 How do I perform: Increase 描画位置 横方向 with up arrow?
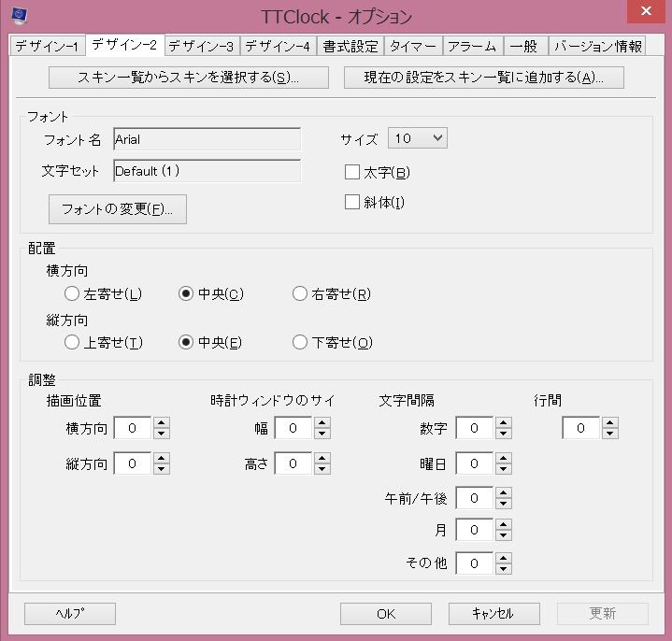161,422
